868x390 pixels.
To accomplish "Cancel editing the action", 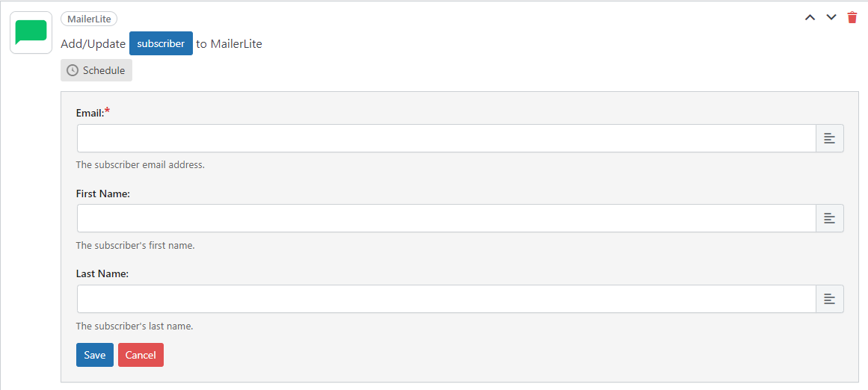I will (141, 355).
